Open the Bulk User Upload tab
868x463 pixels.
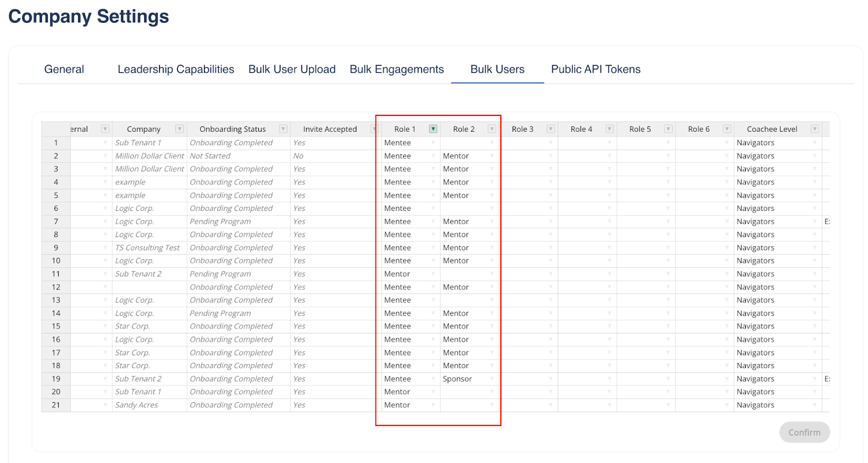pos(292,69)
